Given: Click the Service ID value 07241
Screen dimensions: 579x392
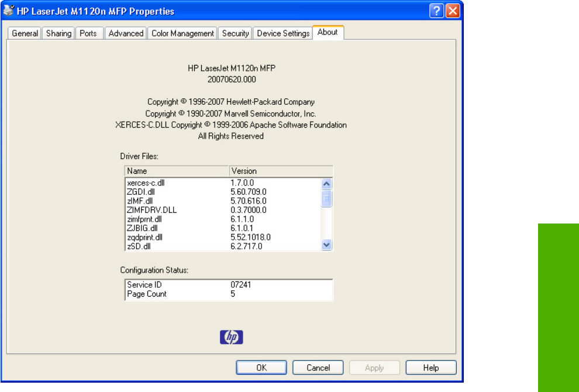Looking at the screenshot, I should [241, 285].
